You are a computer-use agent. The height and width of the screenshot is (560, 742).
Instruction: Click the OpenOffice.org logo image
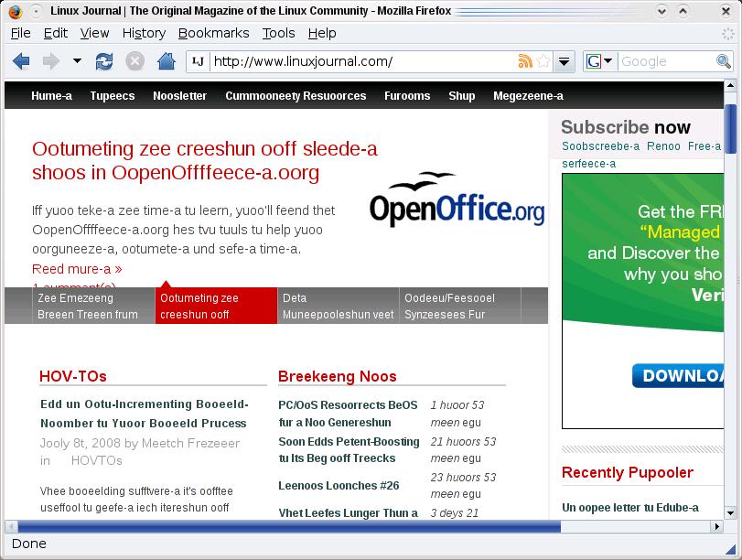(456, 199)
